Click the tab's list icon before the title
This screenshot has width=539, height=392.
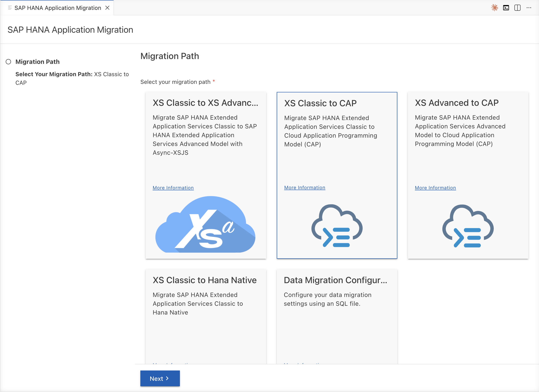10,8
